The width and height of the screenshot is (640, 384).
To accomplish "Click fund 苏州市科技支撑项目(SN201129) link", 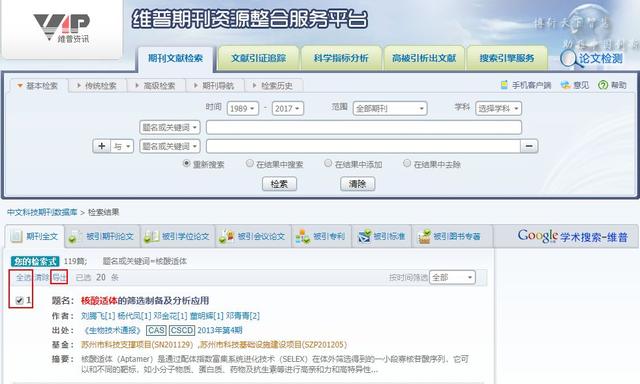I will 137,345.
